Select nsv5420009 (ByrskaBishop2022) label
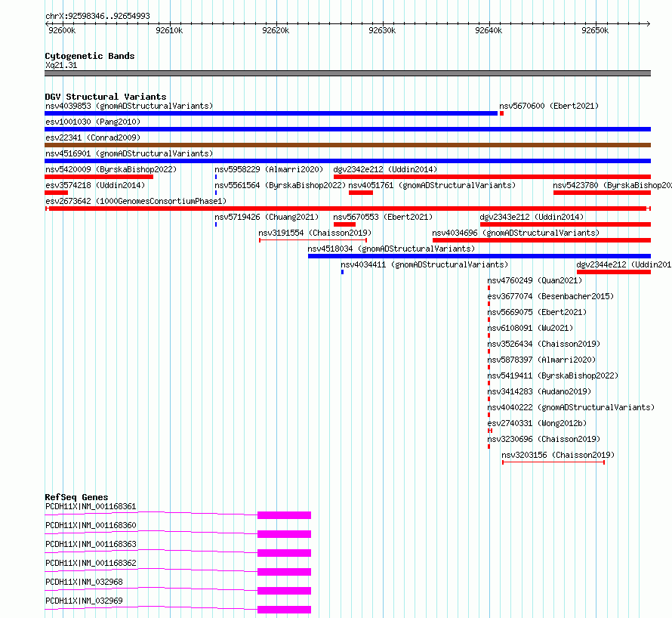Viewport: 672px width, 618px height. 111,169
